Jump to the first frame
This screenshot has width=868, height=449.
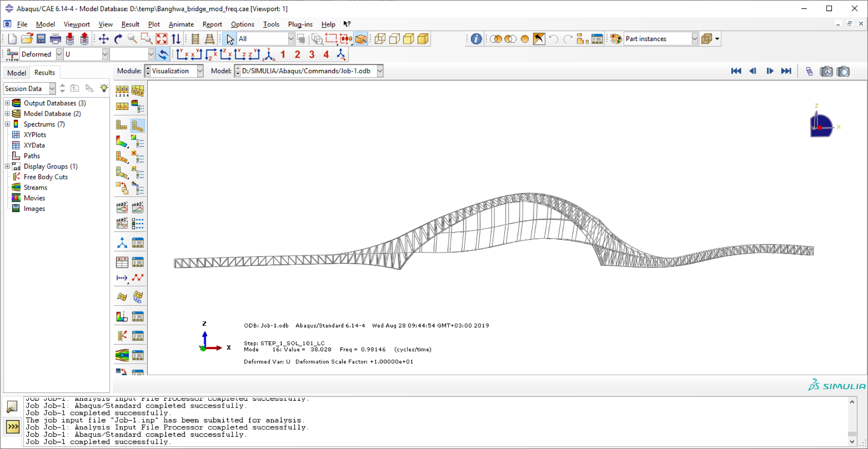click(736, 71)
